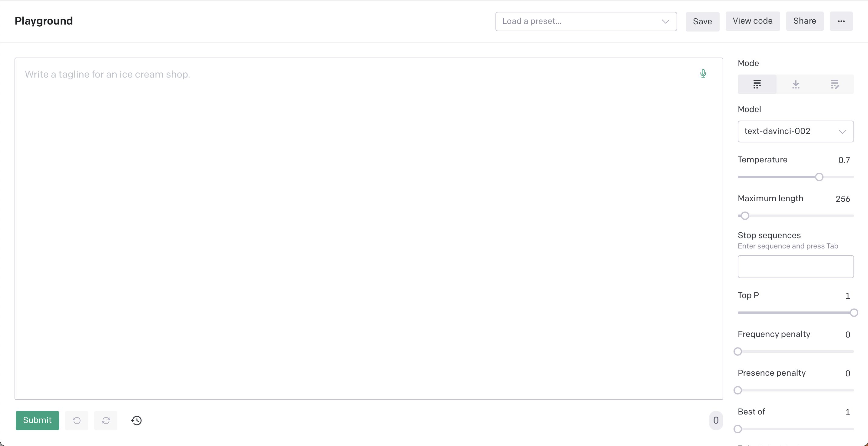Click the Maximum length slider handle
This screenshot has width=868, height=446.
[745, 216]
